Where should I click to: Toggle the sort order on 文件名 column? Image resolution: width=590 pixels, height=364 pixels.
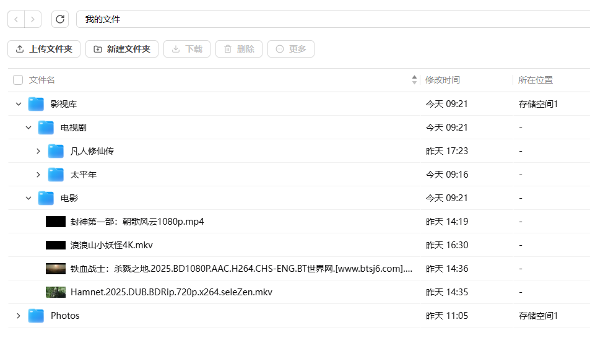click(x=414, y=80)
